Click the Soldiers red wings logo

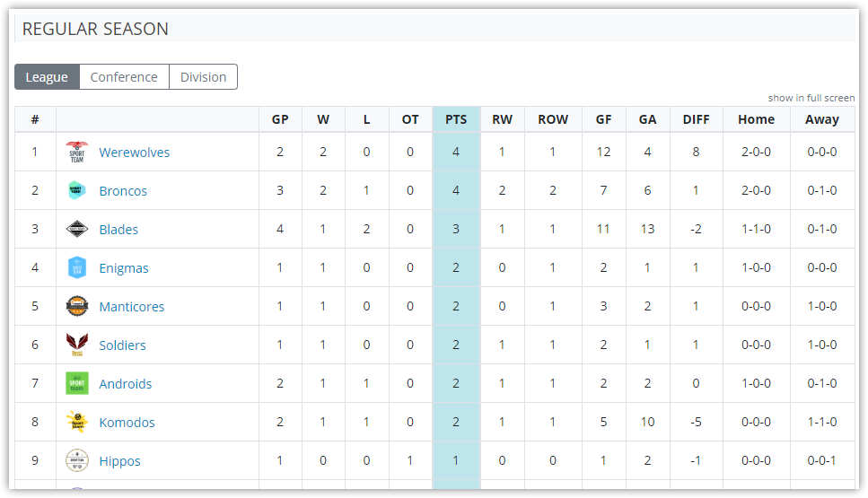click(77, 345)
